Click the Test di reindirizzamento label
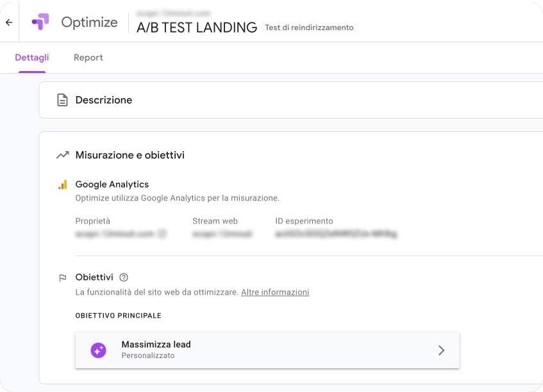 tap(309, 28)
